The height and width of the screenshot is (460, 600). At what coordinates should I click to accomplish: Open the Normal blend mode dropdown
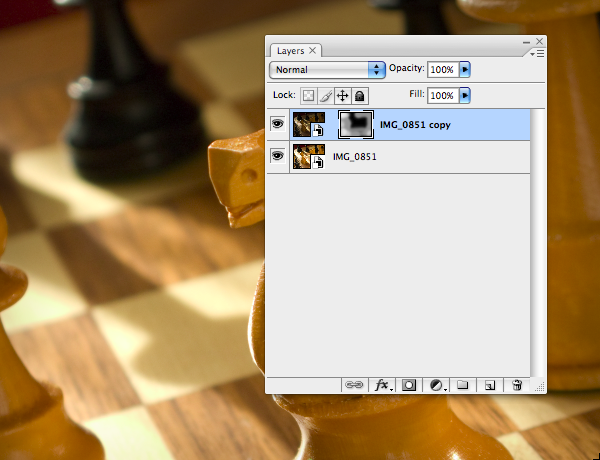327,70
